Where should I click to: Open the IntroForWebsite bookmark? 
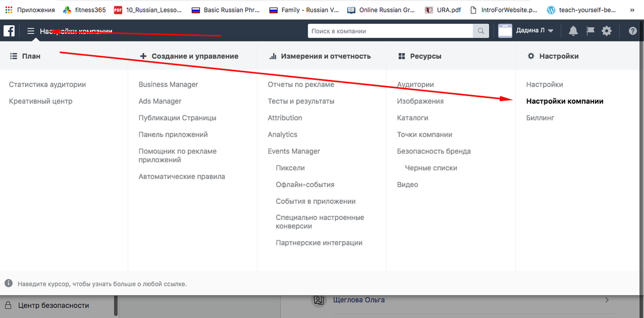tap(504, 10)
